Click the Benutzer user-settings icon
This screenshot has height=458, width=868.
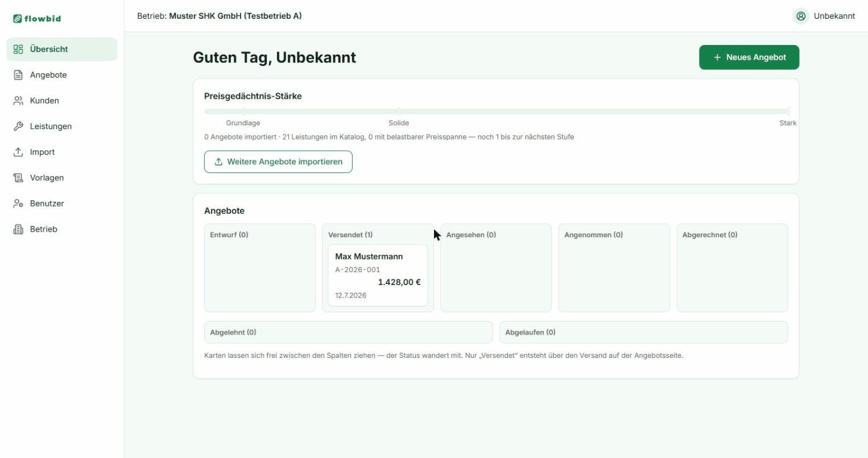pos(18,203)
